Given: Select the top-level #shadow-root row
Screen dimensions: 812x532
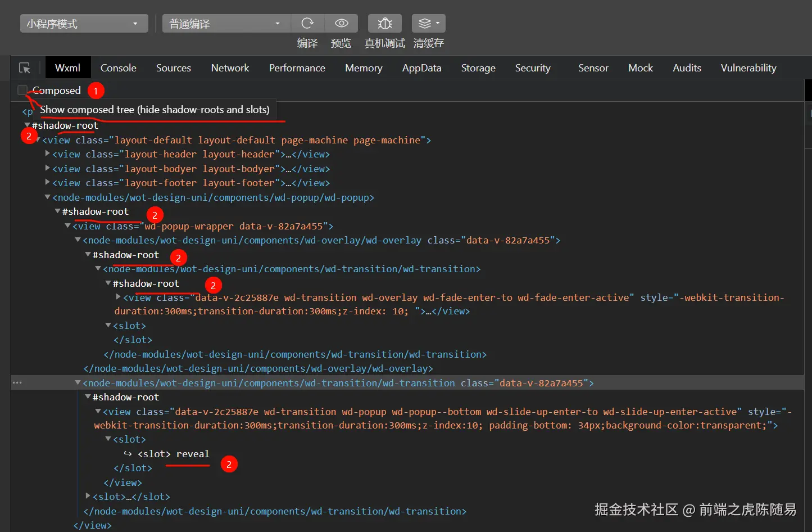Looking at the screenshot, I should pos(65,125).
